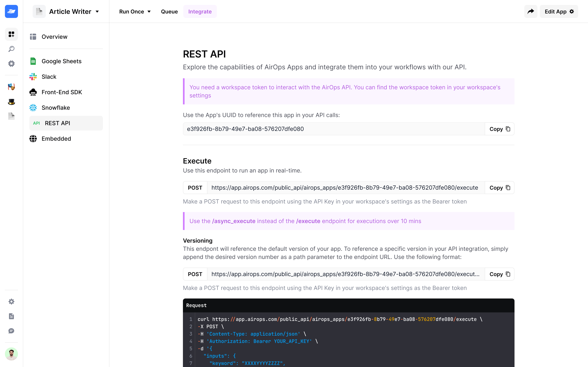Copy the App UUID
588x367 pixels.
coord(499,129)
